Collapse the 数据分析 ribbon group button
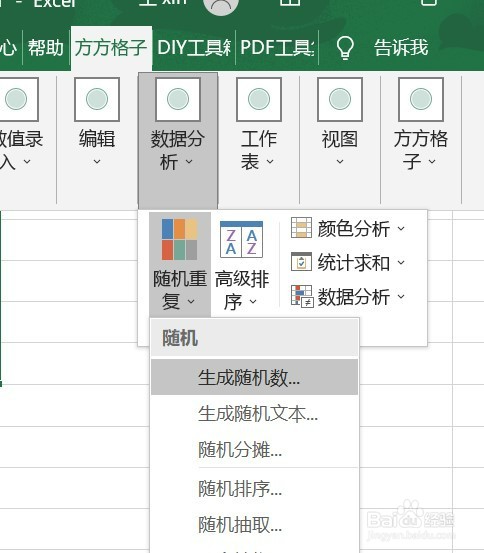Screen dimensions: 484x553 tap(178, 141)
